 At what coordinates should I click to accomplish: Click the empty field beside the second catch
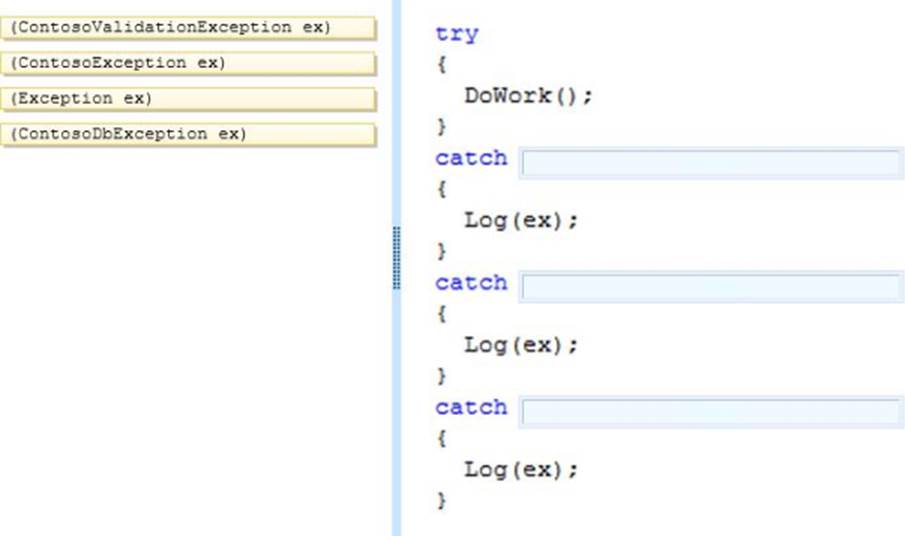tap(711, 288)
